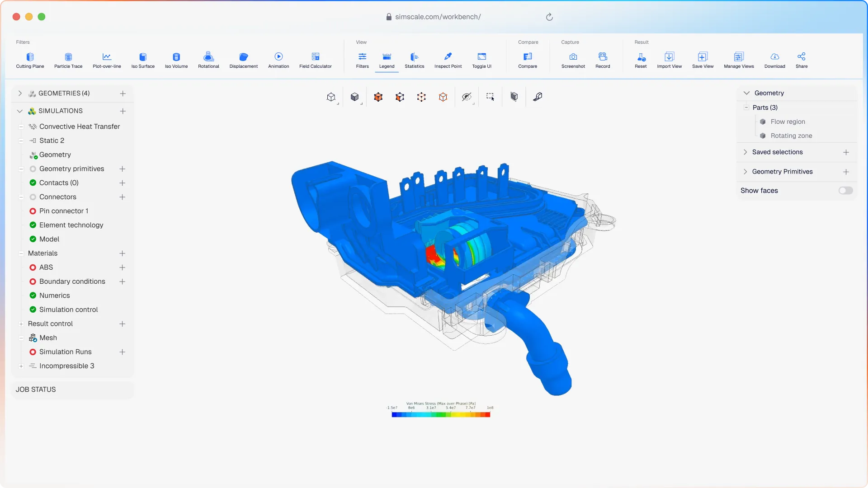This screenshot has height=488, width=868.
Task: Open the Compare tool
Action: pyautogui.click(x=528, y=60)
